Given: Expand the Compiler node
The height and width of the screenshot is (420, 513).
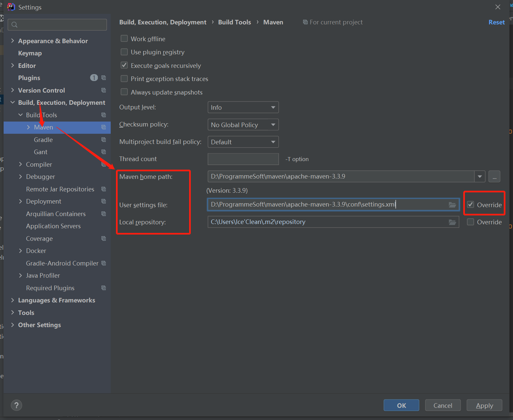Looking at the screenshot, I should [20, 164].
